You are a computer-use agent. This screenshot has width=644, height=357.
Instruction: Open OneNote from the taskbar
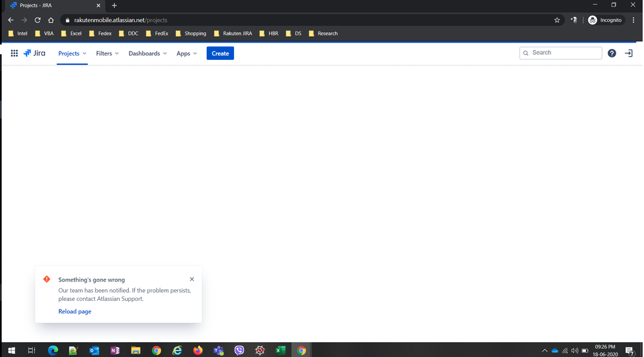tap(115, 350)
